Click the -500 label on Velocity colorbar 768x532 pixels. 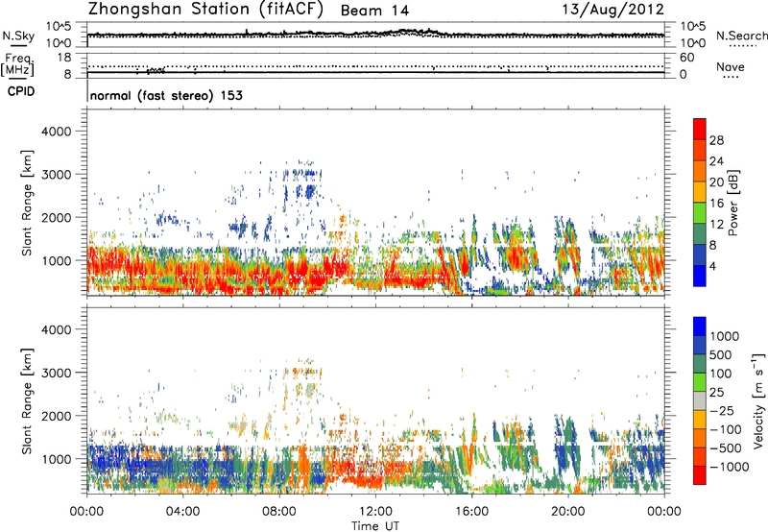coord(725,448)
